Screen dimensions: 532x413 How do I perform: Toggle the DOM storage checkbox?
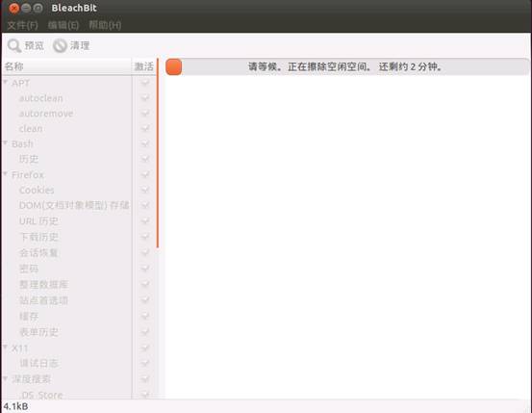coord(145,205)
